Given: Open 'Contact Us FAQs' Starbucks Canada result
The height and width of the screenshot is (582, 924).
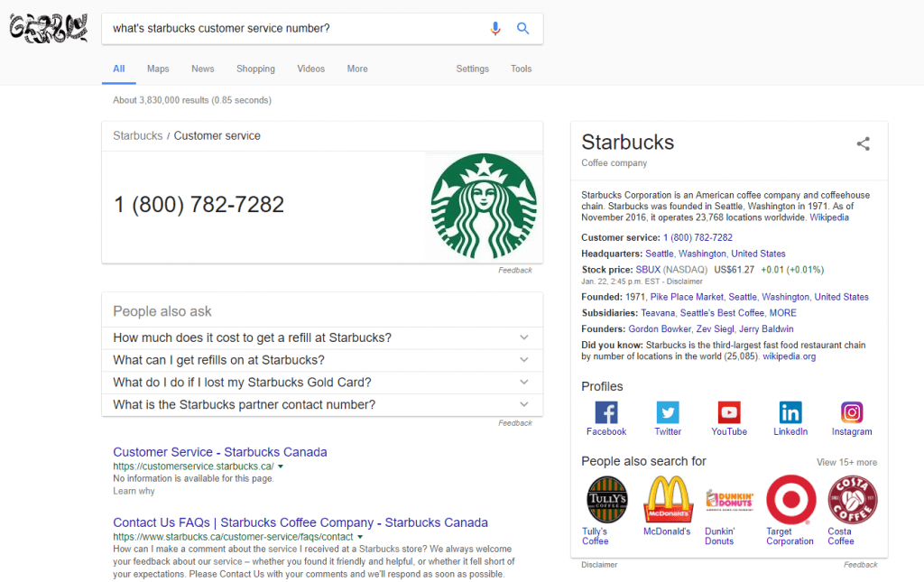Looking at the screenshot, I should (300, 522).
